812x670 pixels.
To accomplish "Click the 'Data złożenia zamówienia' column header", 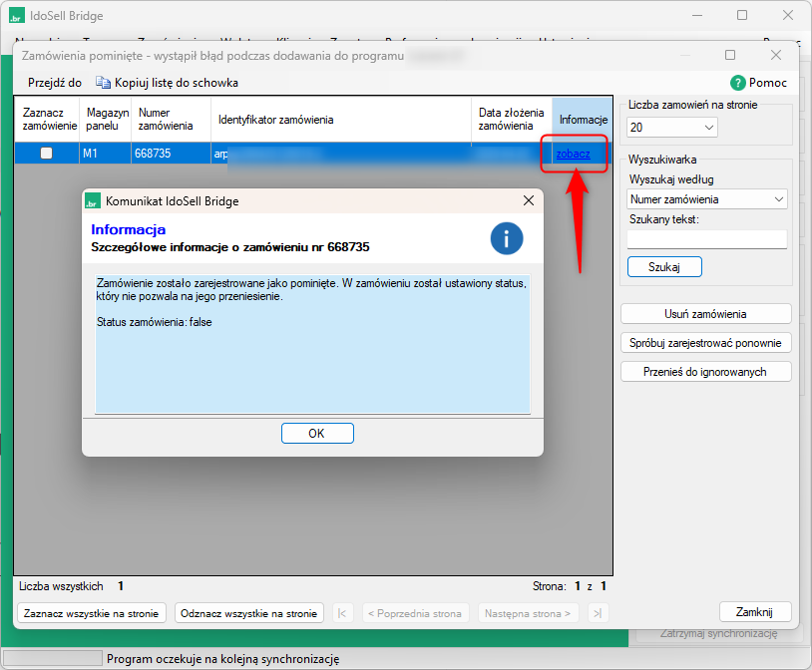I will (512, 120).
